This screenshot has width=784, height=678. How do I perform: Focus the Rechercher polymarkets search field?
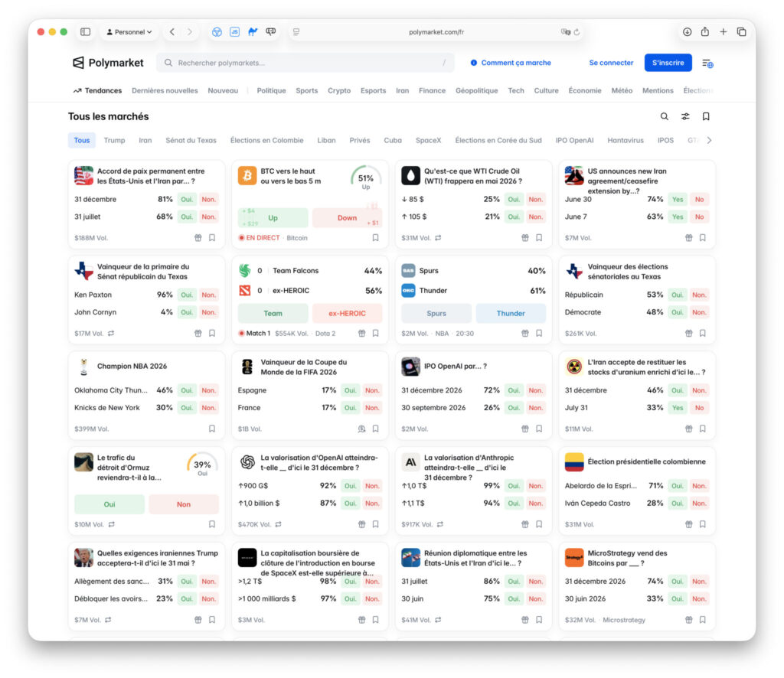305,63
